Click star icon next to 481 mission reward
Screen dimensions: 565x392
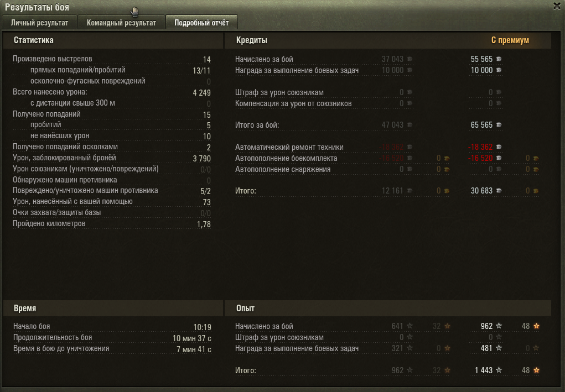(x=499, y=348)
